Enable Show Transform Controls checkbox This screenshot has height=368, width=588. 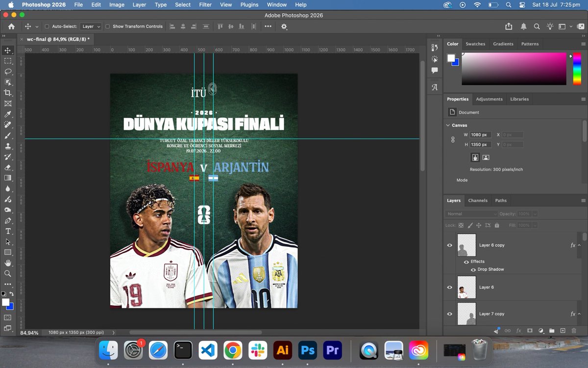(x=108, y=26)
